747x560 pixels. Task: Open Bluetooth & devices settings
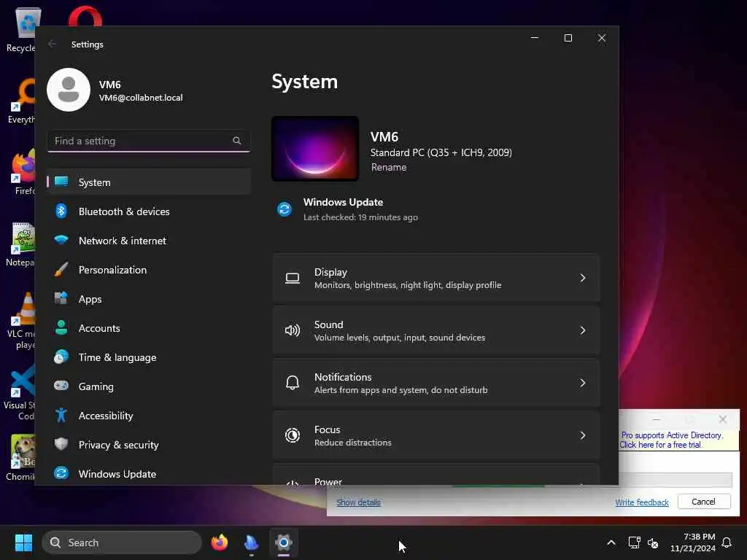(149, 211)
